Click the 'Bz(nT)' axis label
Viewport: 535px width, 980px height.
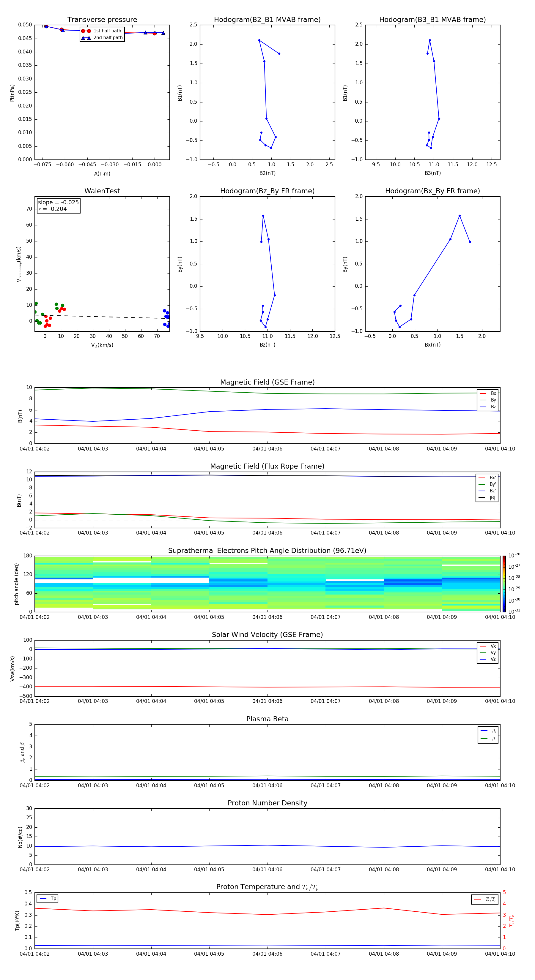(267, 345)
